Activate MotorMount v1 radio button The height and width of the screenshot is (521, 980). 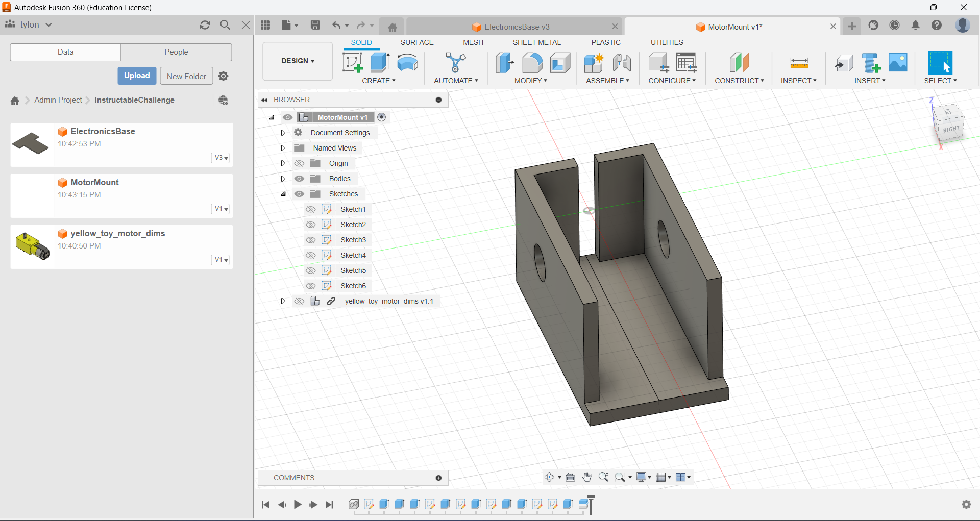[x=381, y=117]
